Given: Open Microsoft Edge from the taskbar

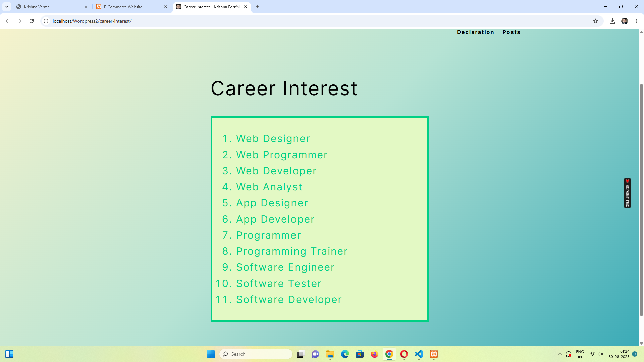Looking at the screenshot, I should [x=345, y=354].
